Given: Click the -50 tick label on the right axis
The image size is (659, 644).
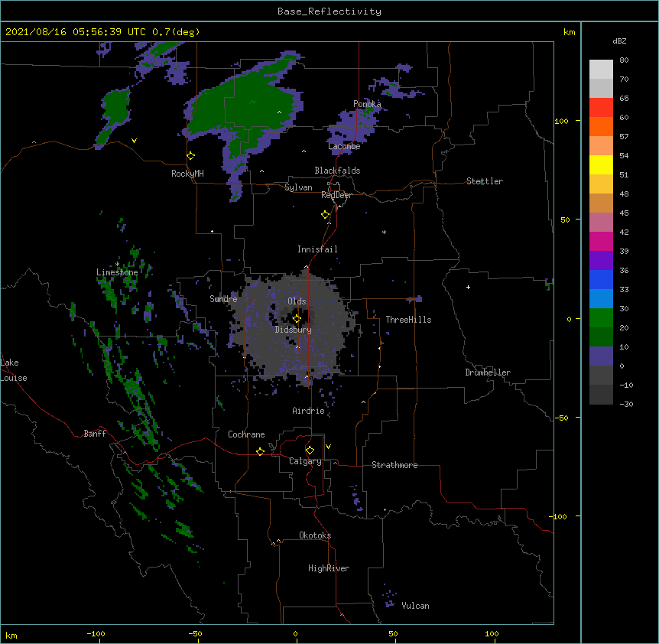Looking at the screenshot, I should click(x=561, y=418).
